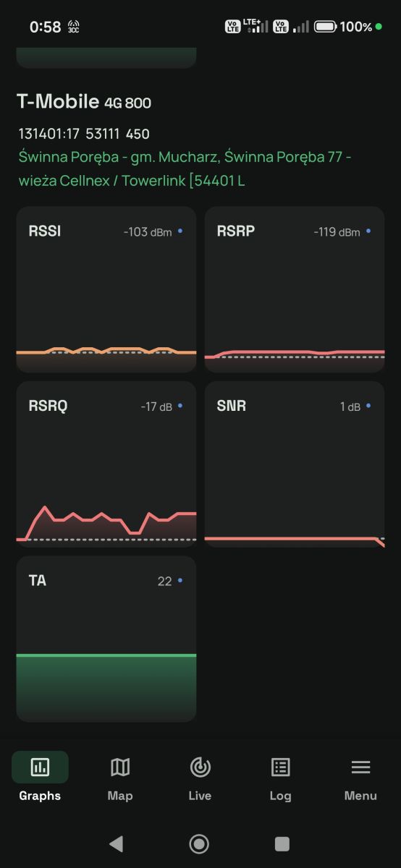Tap the Android home circle button
The height and width of the screenshot is (868, 401).
coord(199,843)
